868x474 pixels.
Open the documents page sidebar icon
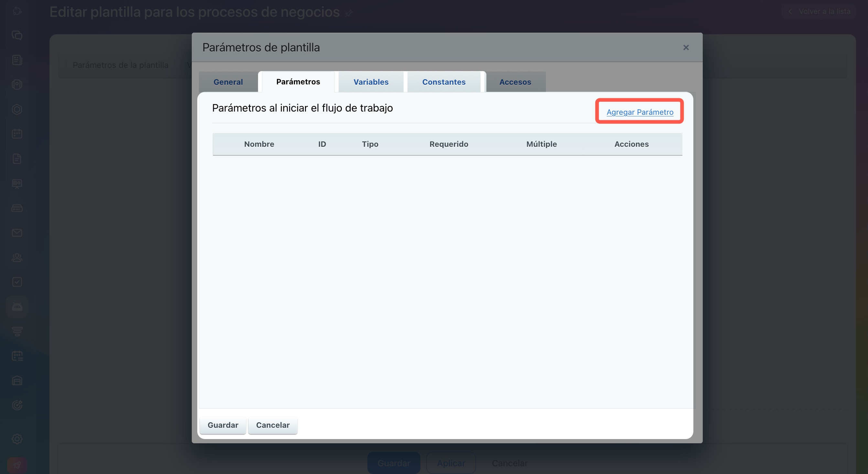click(17, 159)
